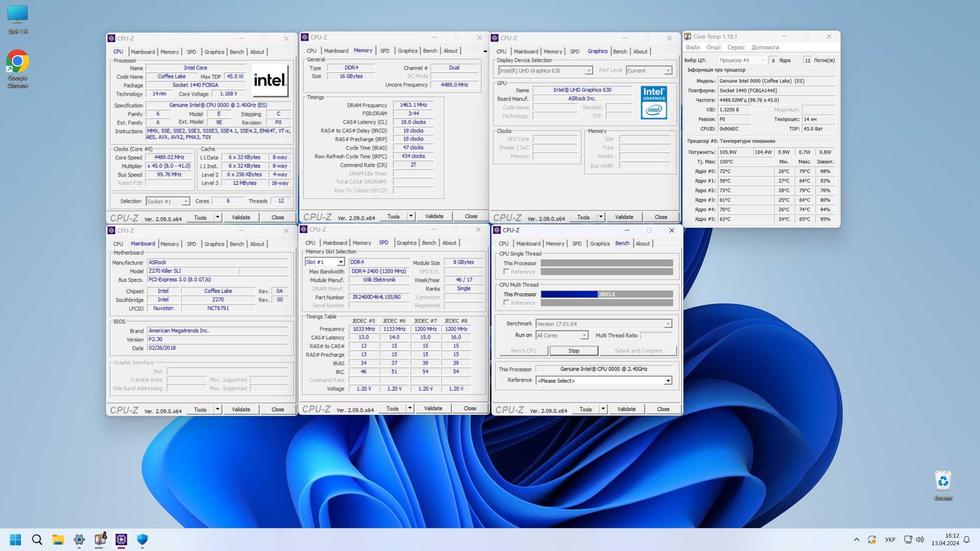
Task: Click the sync update tray icon
Action: (872, 540)
